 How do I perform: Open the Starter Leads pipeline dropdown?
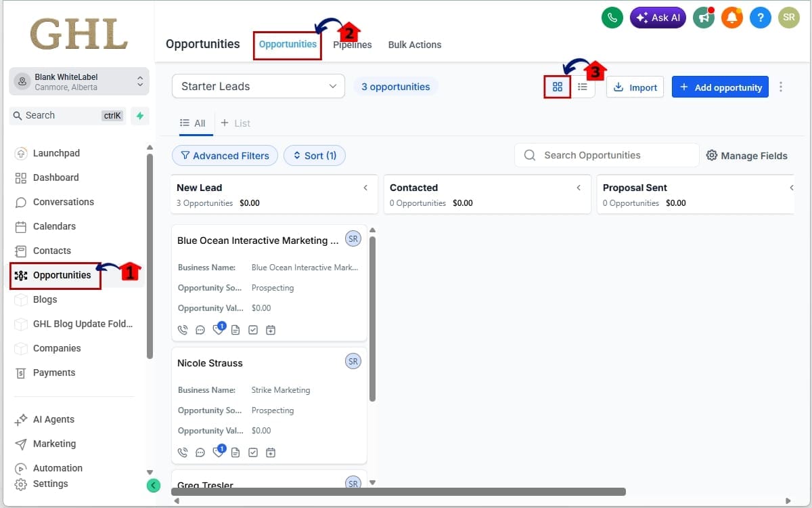pyautogui.click(x=258, y=86)
